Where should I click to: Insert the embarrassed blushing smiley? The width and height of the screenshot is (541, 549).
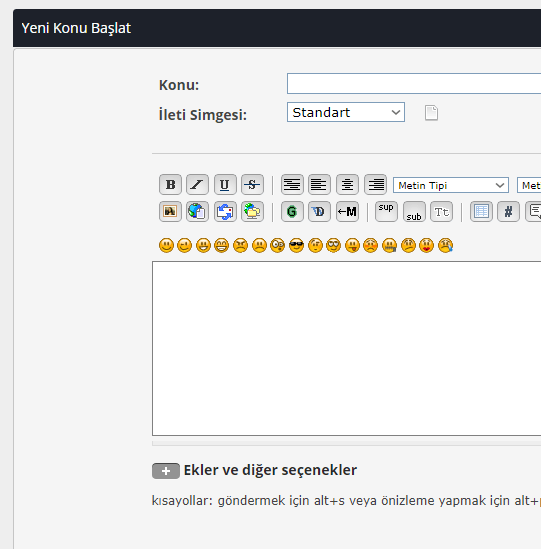[371, 245]
